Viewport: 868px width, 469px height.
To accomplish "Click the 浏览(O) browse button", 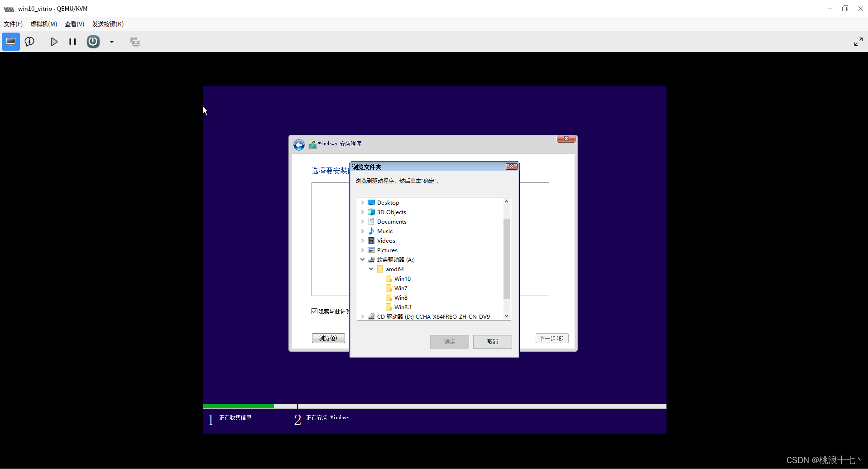I will pos(328,338).
